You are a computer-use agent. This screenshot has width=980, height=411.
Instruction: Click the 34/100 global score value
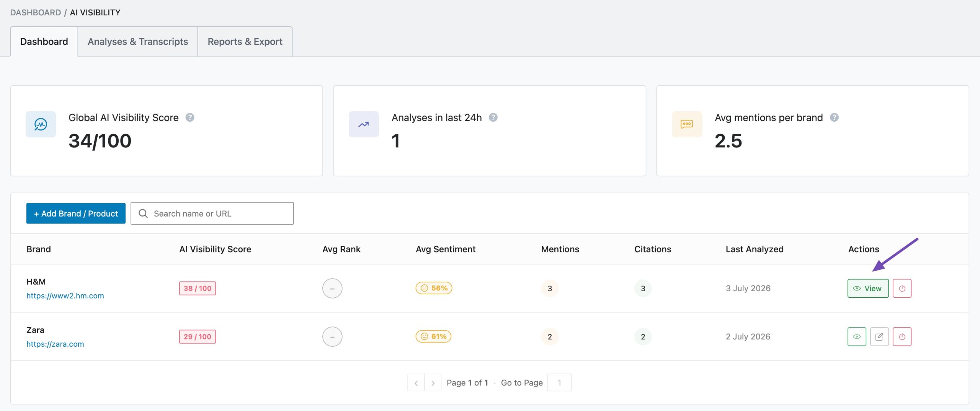pyautogui.click(x=100, y=140)
